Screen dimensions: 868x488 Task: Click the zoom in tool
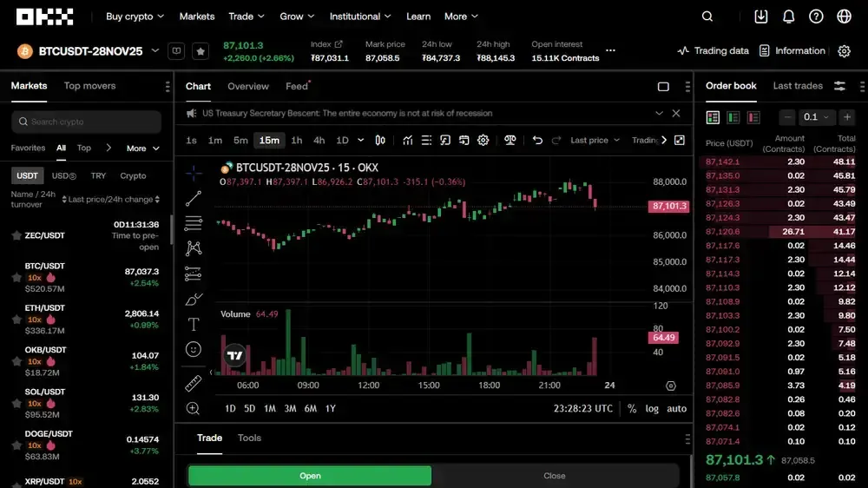(x=193, y=408)
